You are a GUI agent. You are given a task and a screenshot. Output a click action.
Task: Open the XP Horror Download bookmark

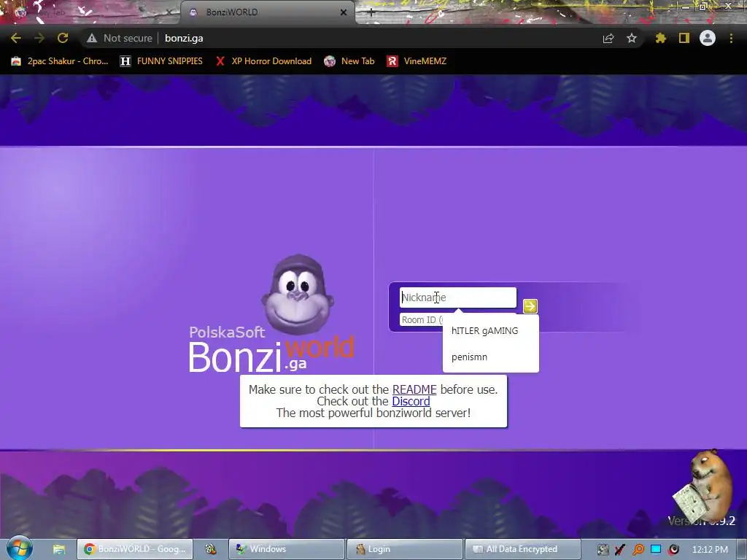[263, 61]
